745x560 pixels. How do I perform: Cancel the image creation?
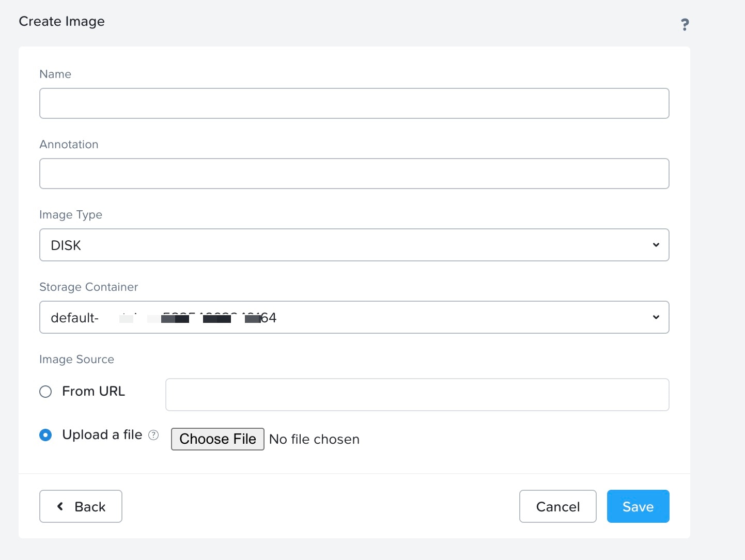[557, 506]
